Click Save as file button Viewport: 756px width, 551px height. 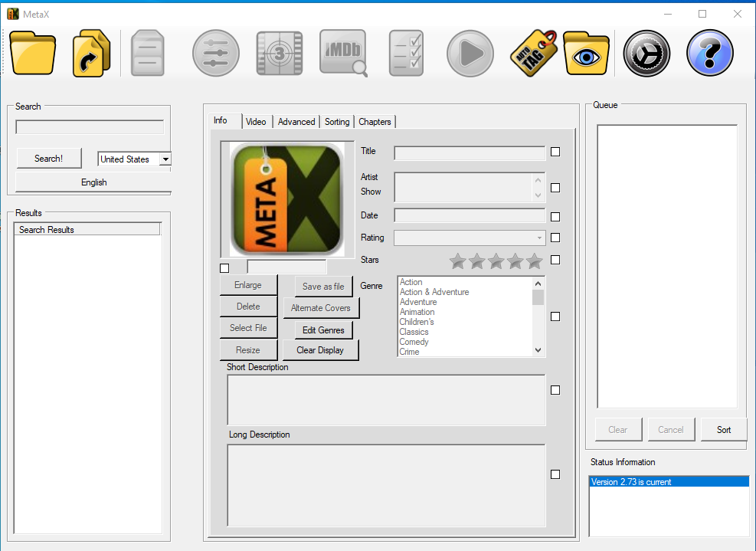tap(323, 287)
